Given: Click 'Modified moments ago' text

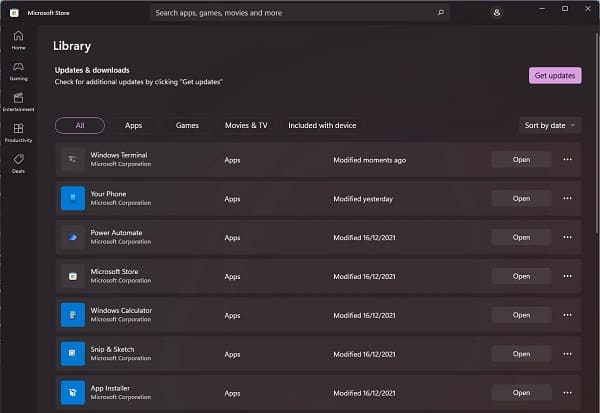Looking at the screenshot, I should point(370,160).
